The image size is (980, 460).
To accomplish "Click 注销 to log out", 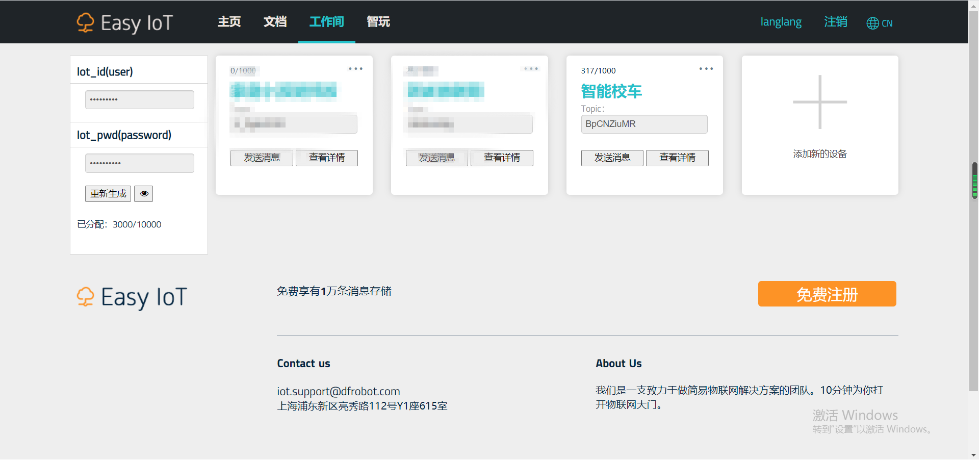I will tap(836, 22).
